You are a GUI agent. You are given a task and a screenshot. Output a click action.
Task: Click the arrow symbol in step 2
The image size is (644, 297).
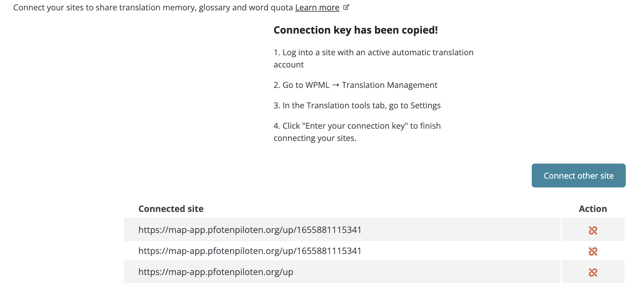[x=336, y=85]
